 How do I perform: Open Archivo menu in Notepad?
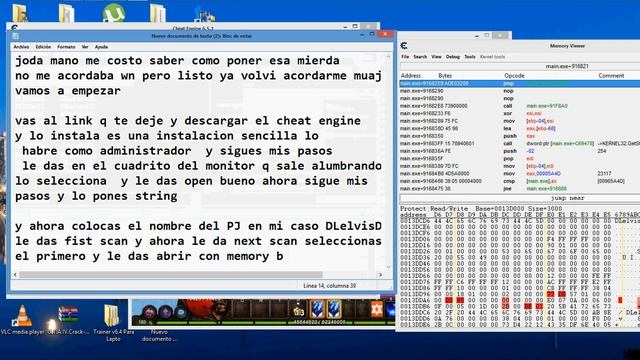pos(21,47)
